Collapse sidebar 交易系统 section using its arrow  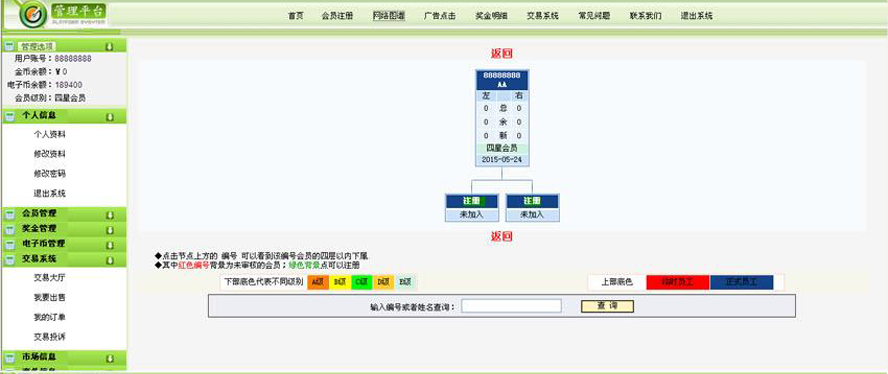click(x=110, y=260)
